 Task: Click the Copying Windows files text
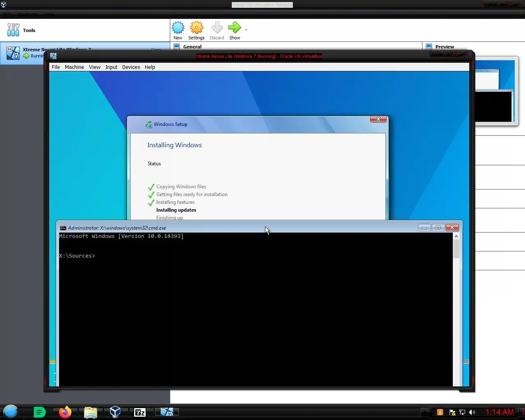coord(181,187)
